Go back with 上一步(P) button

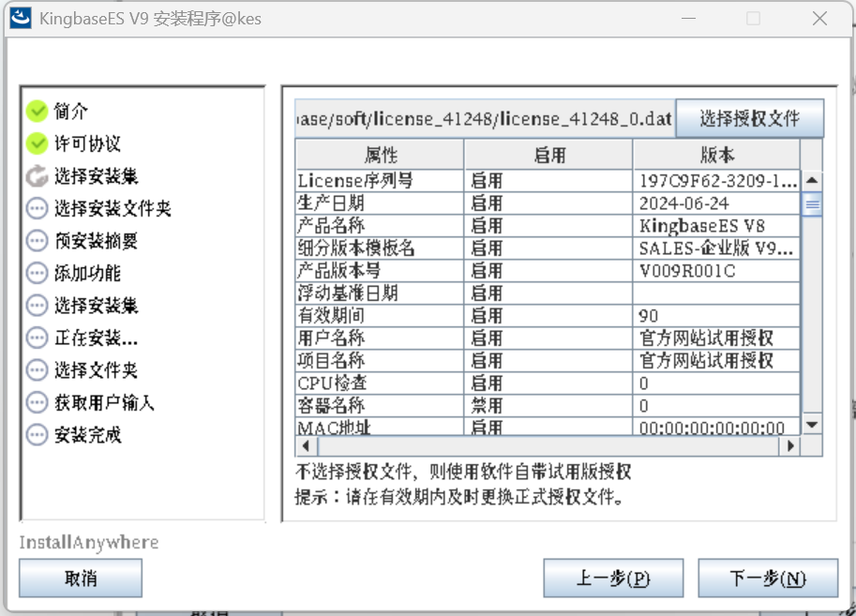pos(613,578)
